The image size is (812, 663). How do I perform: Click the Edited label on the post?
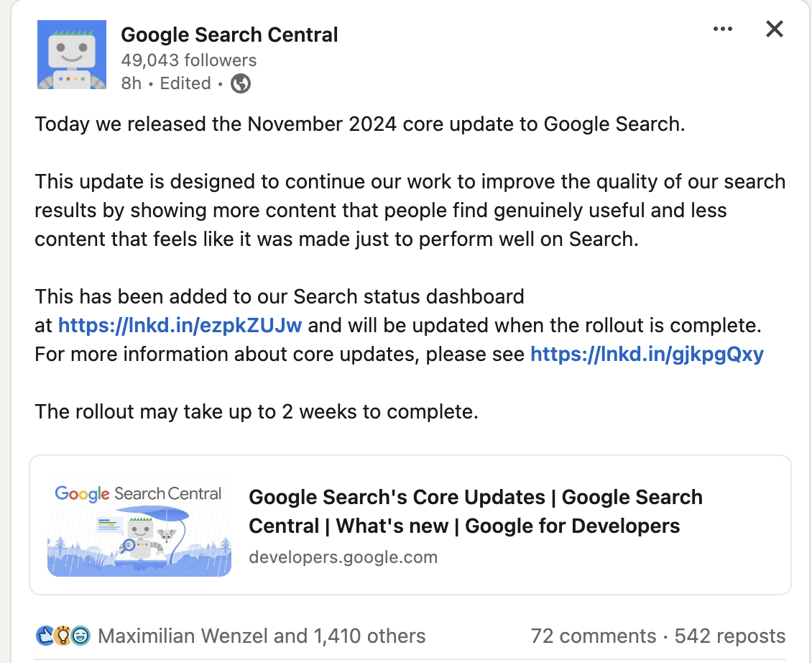185,83
